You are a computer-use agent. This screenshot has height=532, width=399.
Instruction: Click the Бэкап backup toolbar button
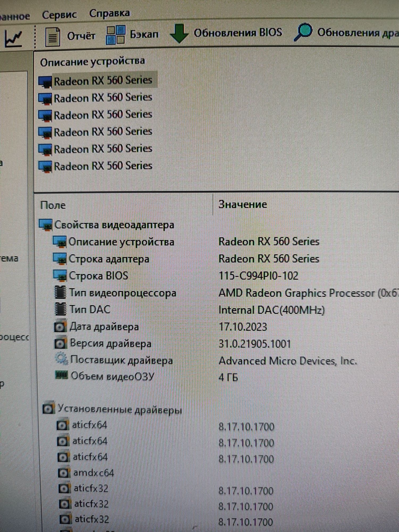pyautogui.click(x=132, y=35)
